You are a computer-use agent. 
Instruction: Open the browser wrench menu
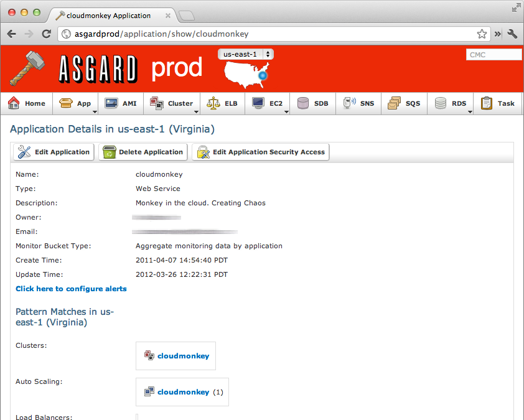512,34
